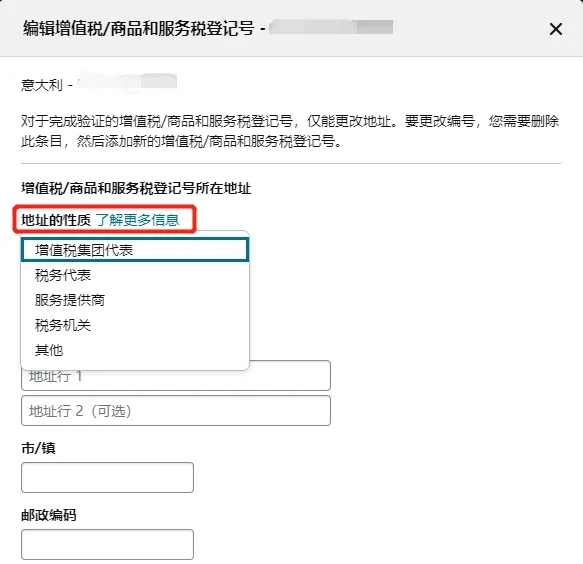Image resolution: width=583 pixels, height=564 pixels.
Task: Open the 了解更多信息 link
Action: [x=138, y=220]
